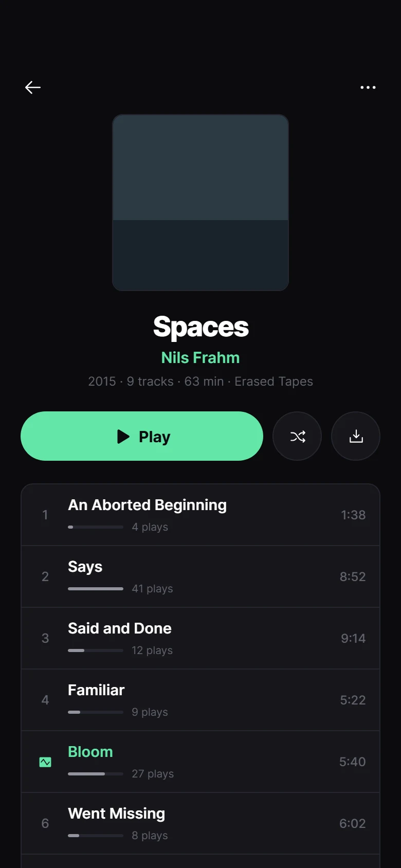Open the three-dot more options menu

click(x=368, y=87)
